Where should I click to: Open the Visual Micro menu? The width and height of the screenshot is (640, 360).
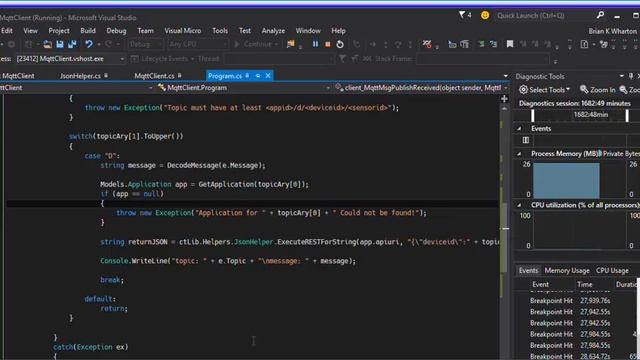pos(182,31)
